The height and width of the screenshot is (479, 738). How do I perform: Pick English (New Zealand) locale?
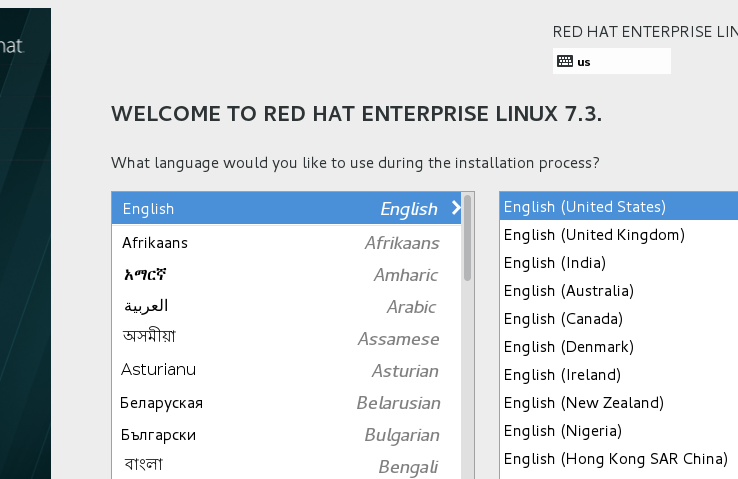618,403
